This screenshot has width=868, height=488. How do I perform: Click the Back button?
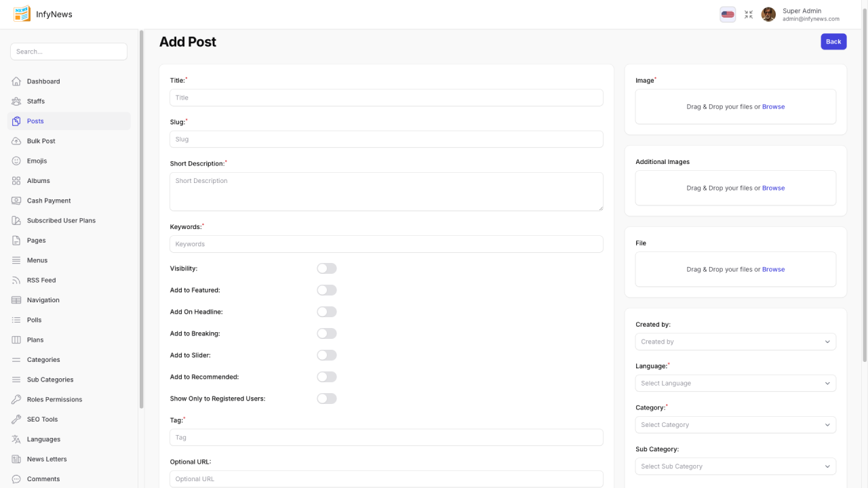click(833, 41)
